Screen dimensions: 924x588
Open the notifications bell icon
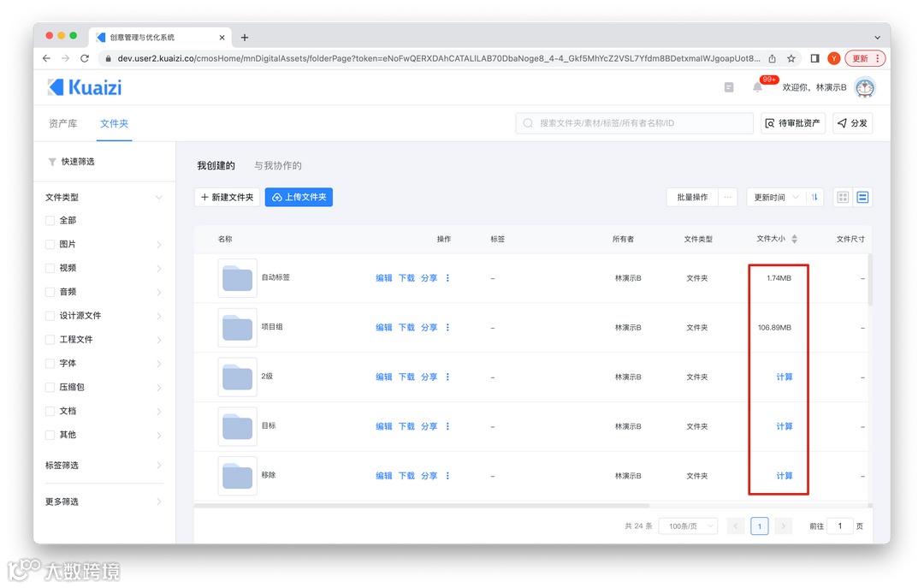coord(756,89)
